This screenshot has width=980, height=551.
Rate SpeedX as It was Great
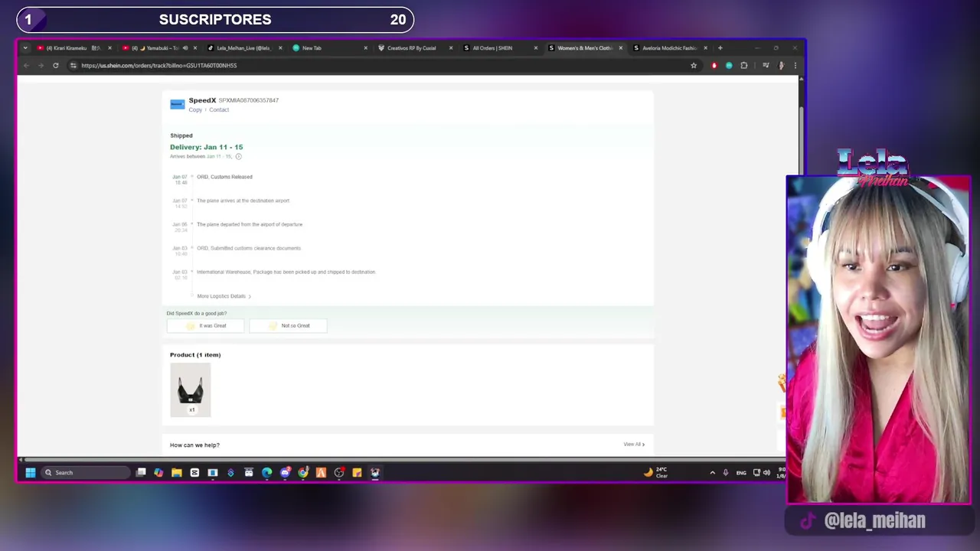point(206,326)
